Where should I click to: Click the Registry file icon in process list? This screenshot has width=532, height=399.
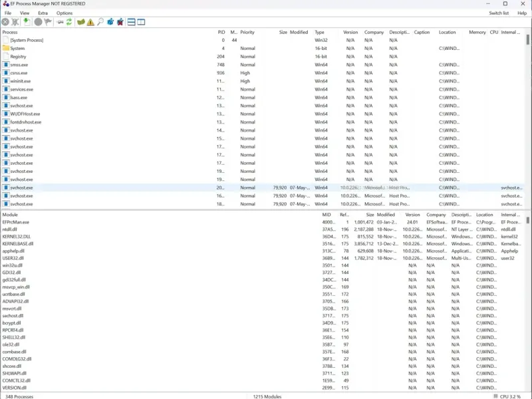tap(6, 57)
